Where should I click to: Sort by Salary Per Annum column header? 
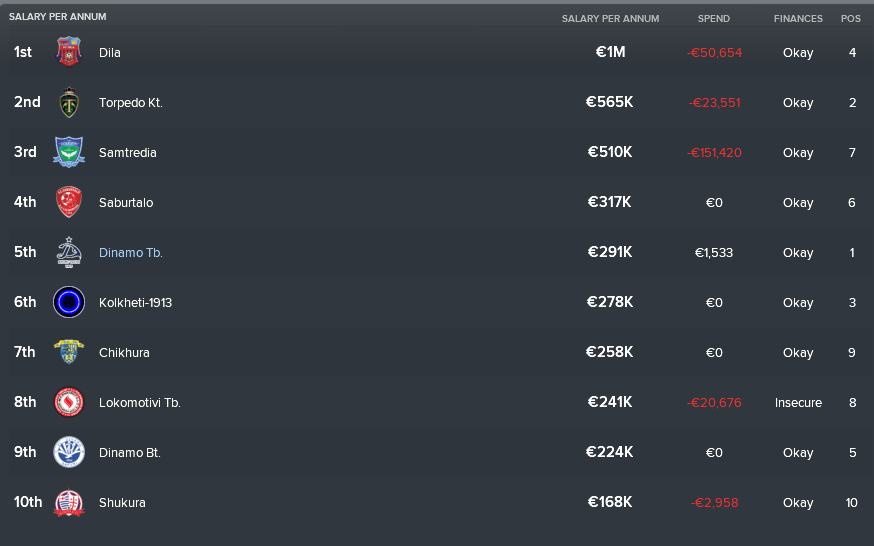610,18
